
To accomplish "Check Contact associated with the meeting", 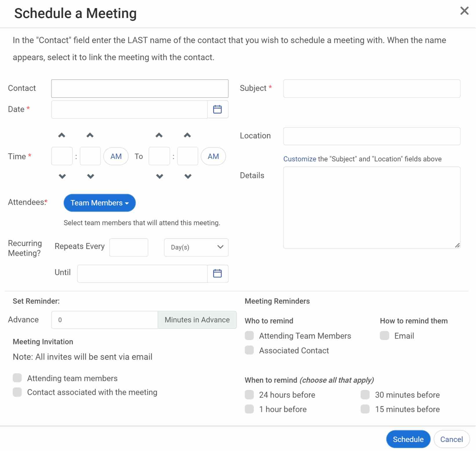I will [x=17, y=392].
